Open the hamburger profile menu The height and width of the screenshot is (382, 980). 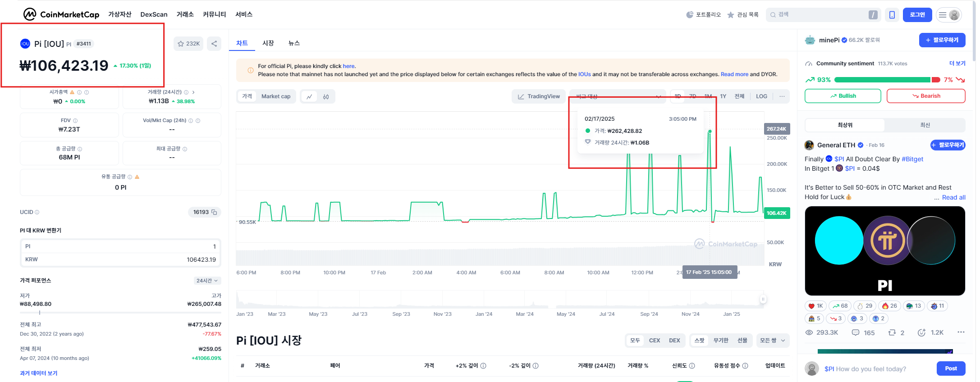948,15
